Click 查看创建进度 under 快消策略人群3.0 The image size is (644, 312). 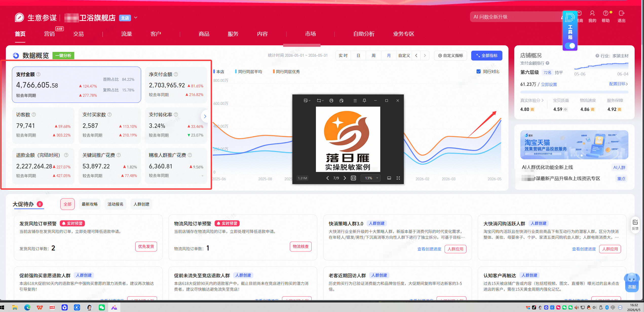coord(429,249)
